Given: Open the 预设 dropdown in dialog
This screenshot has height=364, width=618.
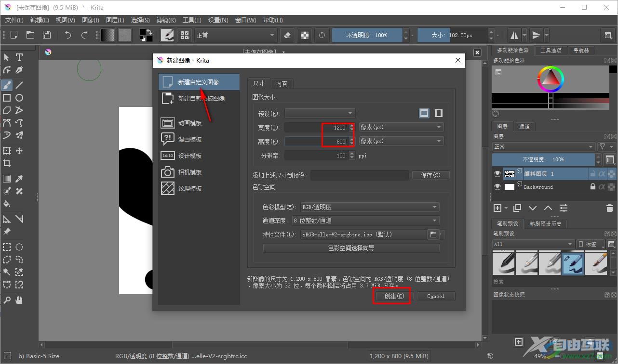Looking at the screenshot, I should pos(320,113).
